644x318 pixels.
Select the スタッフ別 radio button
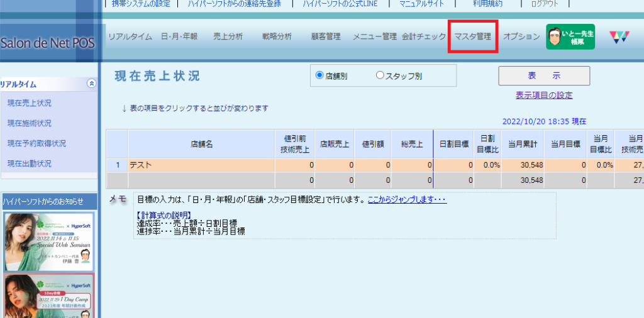[380, 75]
